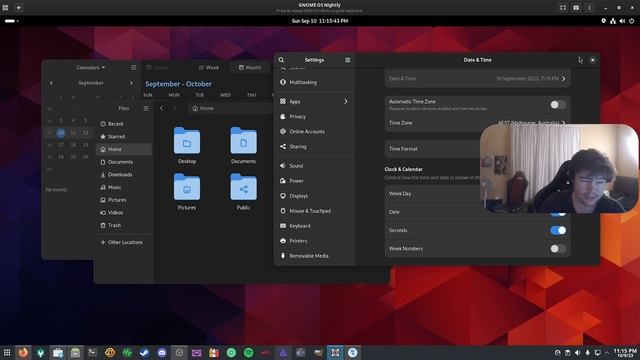The image size is (640, 360).
Task: Expand the Apps settings row chevron
Action: click(x=346, y=101)
